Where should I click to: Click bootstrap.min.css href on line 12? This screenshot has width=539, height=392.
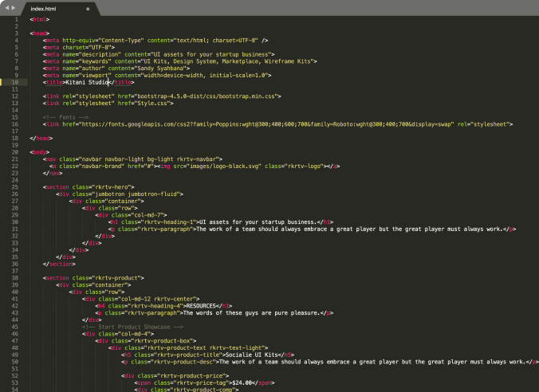tap(206, 96)
